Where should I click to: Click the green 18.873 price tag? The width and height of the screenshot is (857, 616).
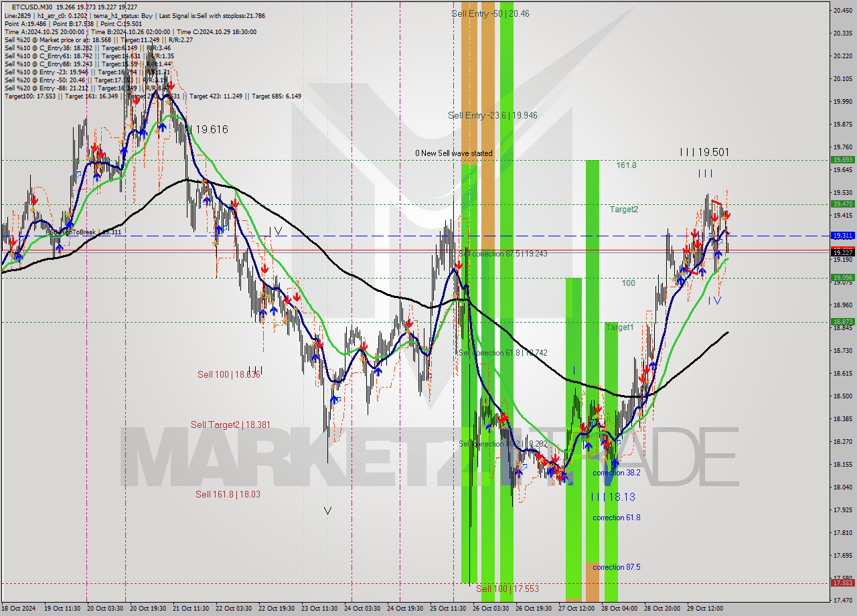point(842,322)
